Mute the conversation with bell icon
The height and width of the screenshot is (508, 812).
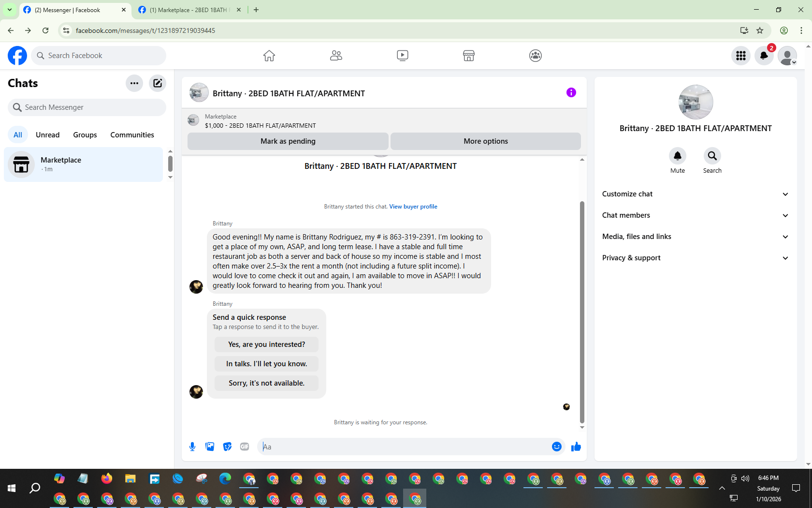(x=678, y=156)
